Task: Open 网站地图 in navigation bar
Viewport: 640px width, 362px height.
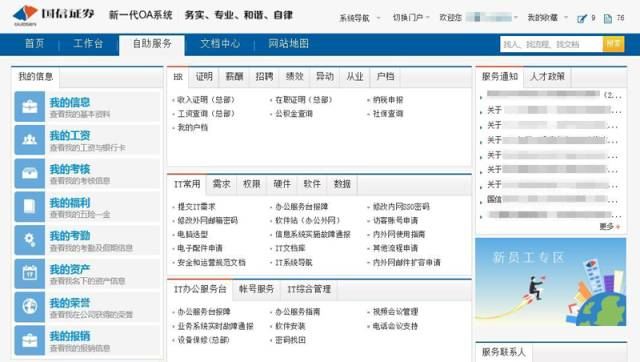Action: pyautogui.click(x=288, y=44)
